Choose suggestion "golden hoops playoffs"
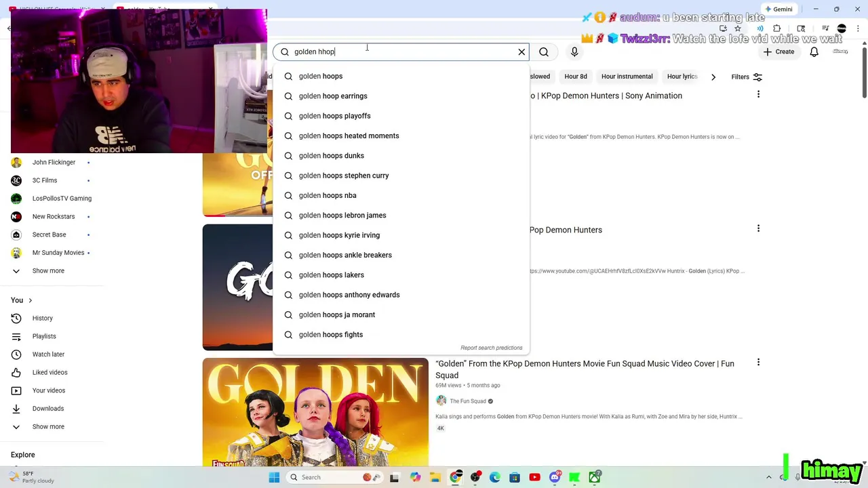 [x=401, y=116]
